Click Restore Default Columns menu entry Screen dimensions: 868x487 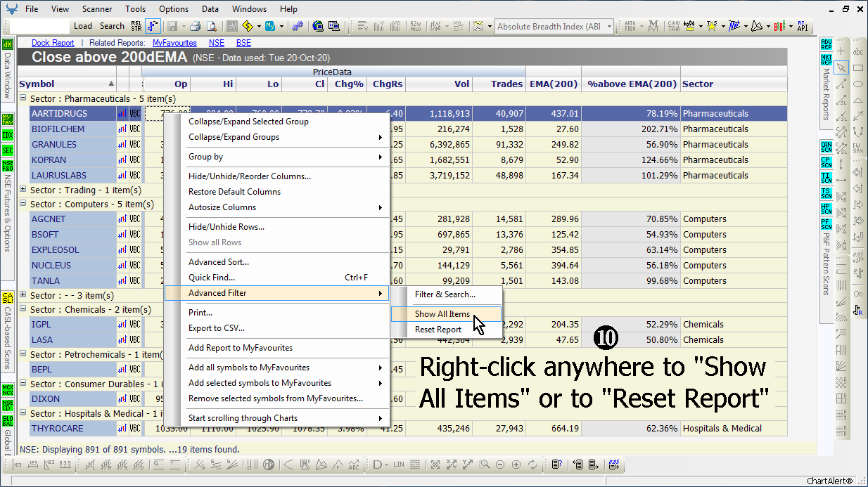click(x=276, y=192)
